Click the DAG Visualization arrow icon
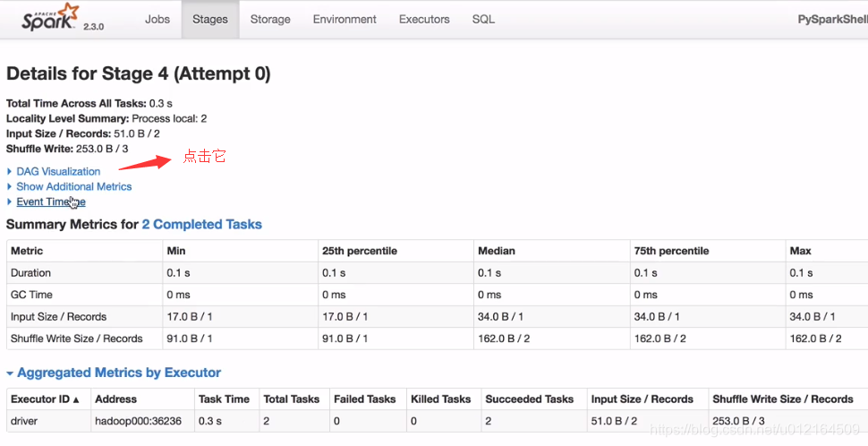Screen dimensions: 868x446 10,171
